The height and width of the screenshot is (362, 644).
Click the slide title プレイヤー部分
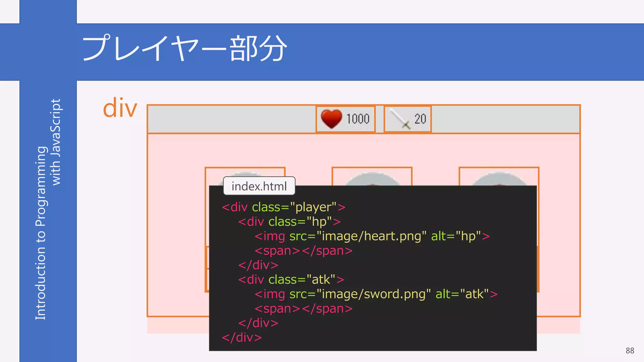[x=185, y=48]
